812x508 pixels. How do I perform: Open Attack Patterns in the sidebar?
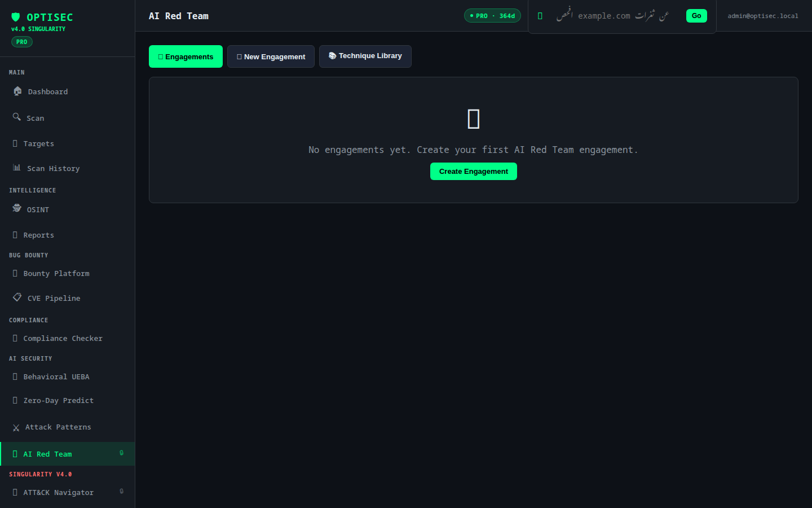(x=68, y=427)
